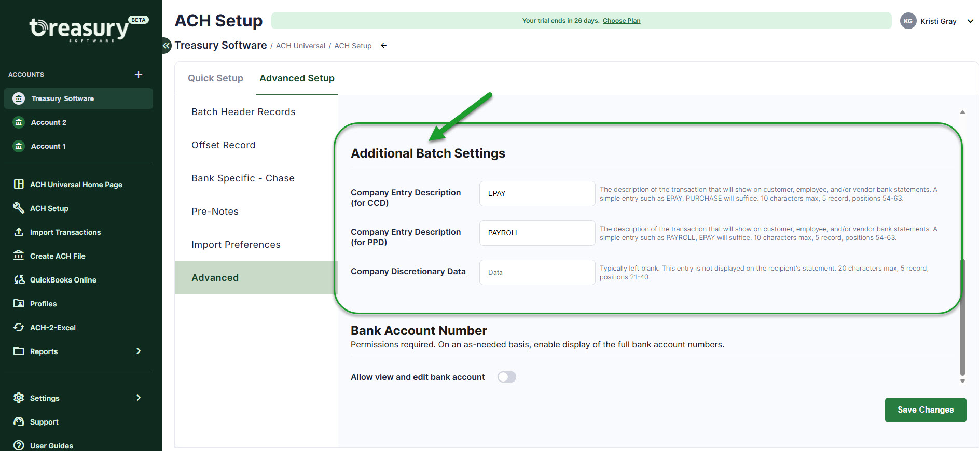Collapse the sidebar with double-chevron icon
This screenshot has width=980, height=451.
pos(166,46)
